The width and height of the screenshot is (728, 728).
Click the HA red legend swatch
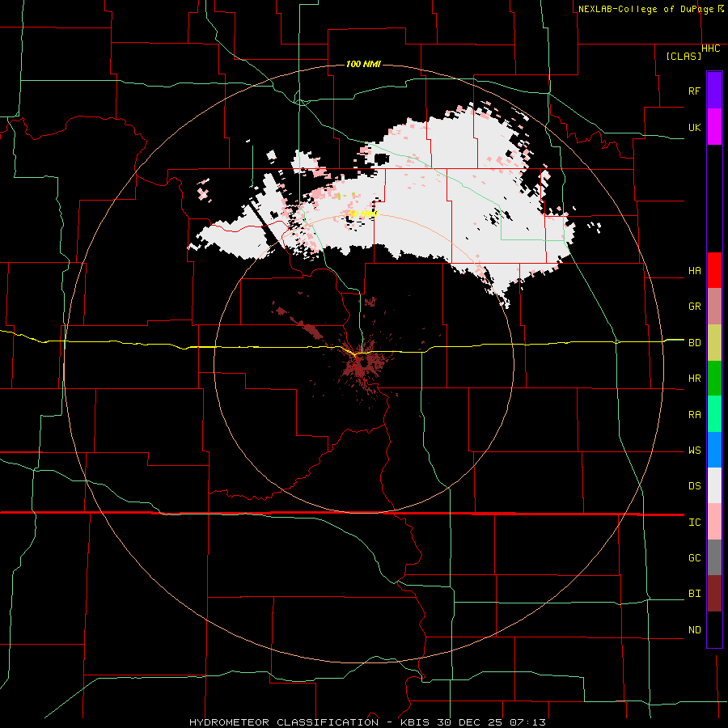point(714,270)
